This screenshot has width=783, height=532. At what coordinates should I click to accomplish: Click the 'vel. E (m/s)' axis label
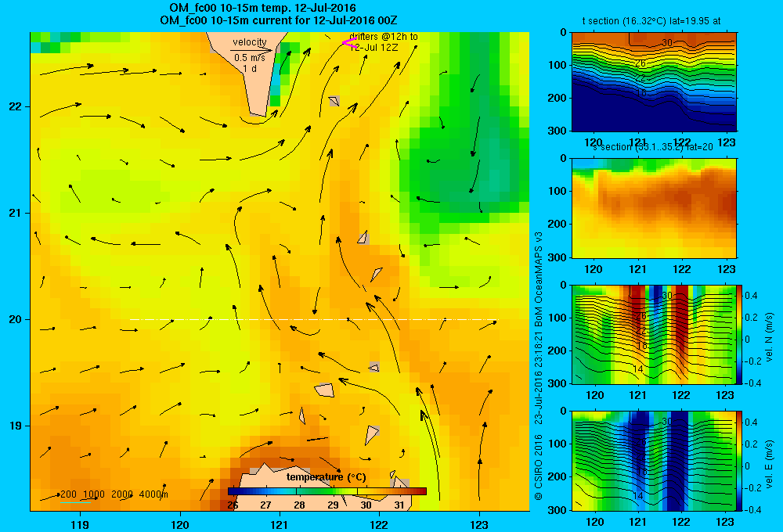pyautogui.click(x=770, y=464)
